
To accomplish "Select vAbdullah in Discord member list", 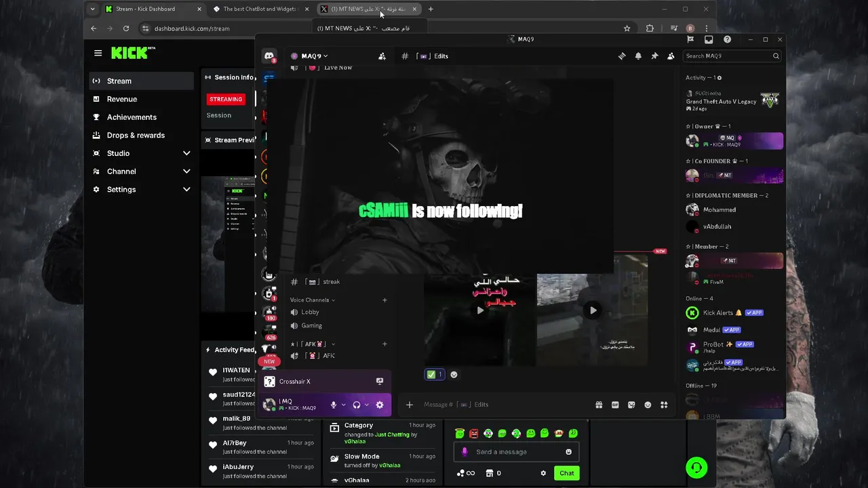I will pos(734,227).
